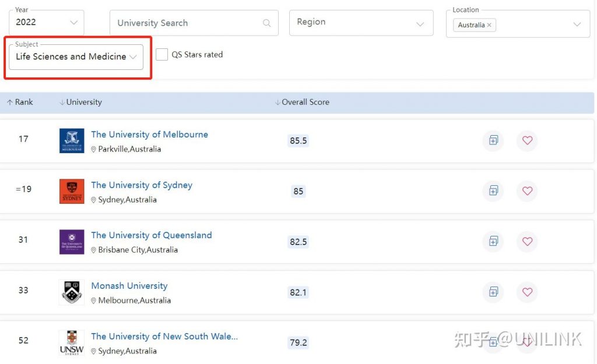Screen dimensions: 597x364
Task: Sort by the University column header
Action: point(80,102)
